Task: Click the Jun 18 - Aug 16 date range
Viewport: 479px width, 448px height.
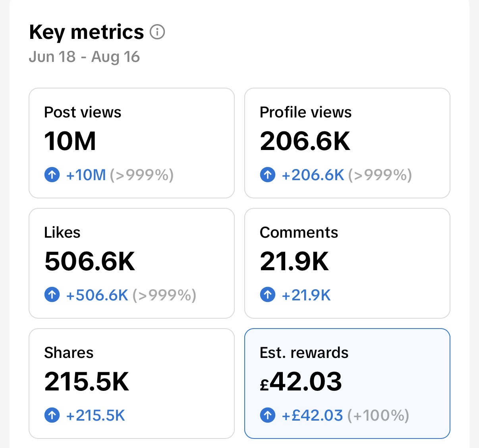Action: click(x=84, y=57)
